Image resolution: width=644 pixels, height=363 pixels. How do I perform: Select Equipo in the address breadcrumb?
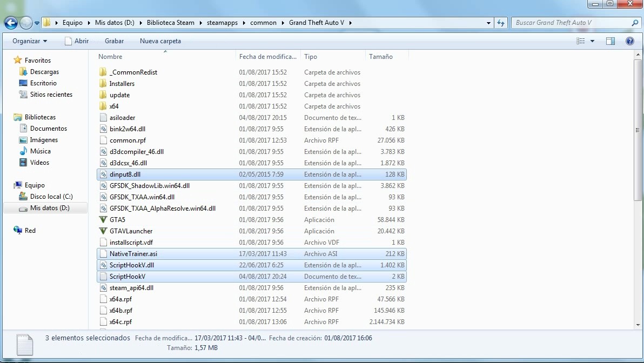(x=72, y=23)
